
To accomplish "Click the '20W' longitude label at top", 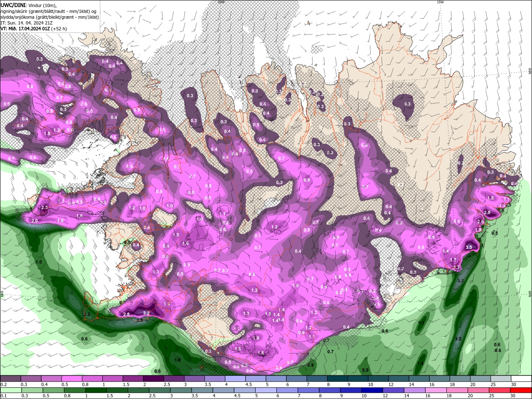I will point(221,2).
